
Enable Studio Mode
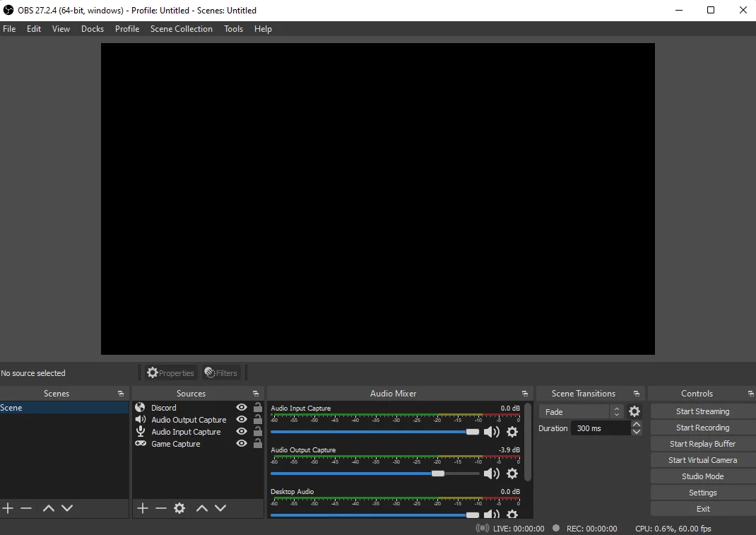[x=703, y=476]
